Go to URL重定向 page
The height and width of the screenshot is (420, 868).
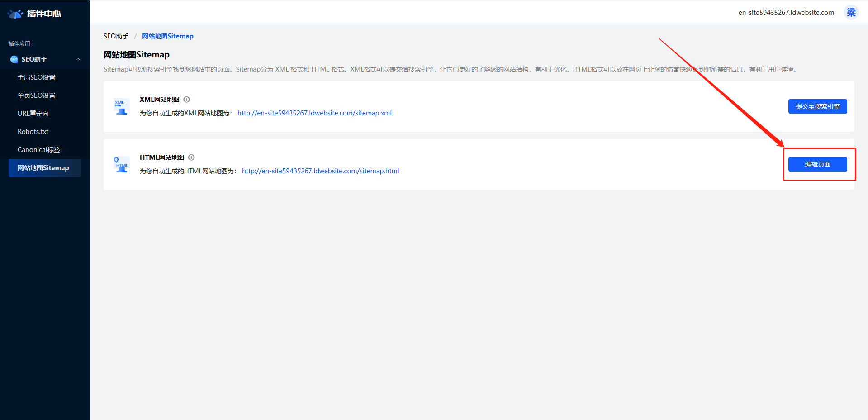tap(33, 114)
